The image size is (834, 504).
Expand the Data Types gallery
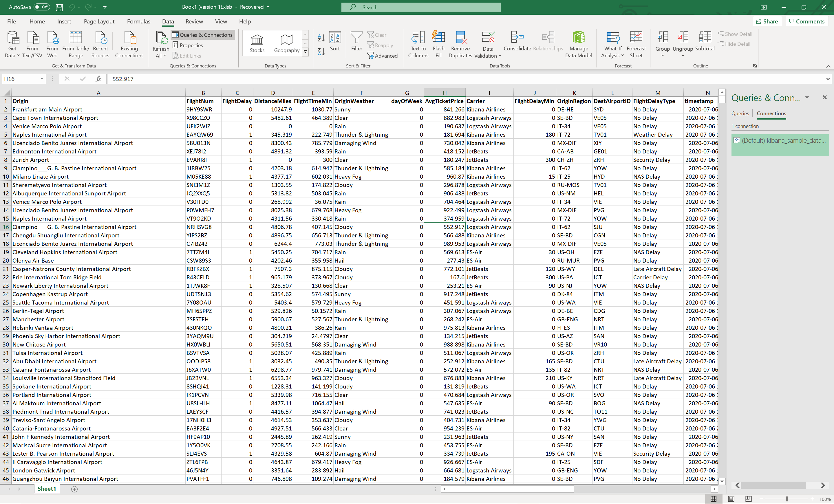(x=305, y=52)
